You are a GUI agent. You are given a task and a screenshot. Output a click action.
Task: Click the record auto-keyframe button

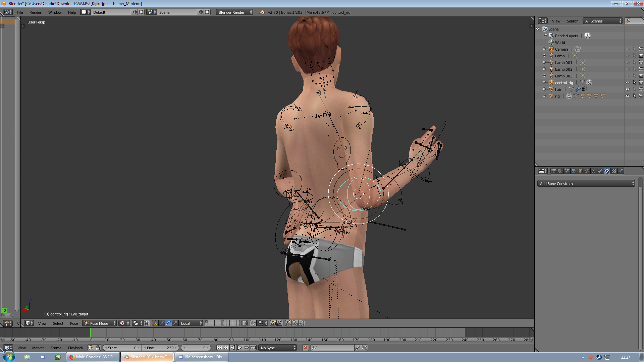coord(306,348)
